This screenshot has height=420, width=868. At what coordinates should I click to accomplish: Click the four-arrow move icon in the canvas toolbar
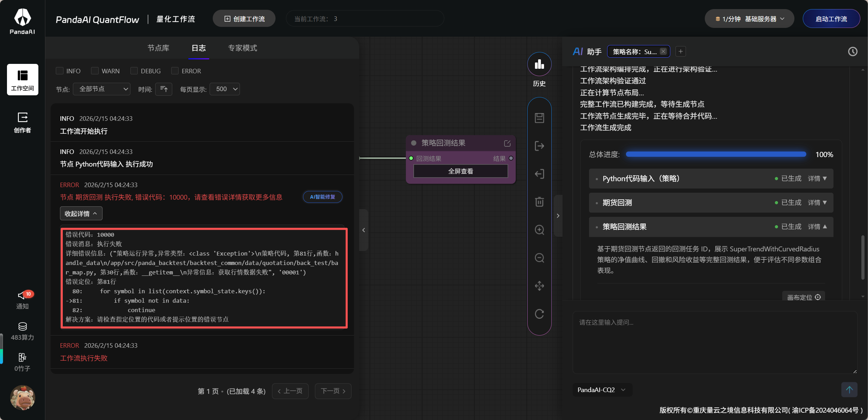[539, 286]
